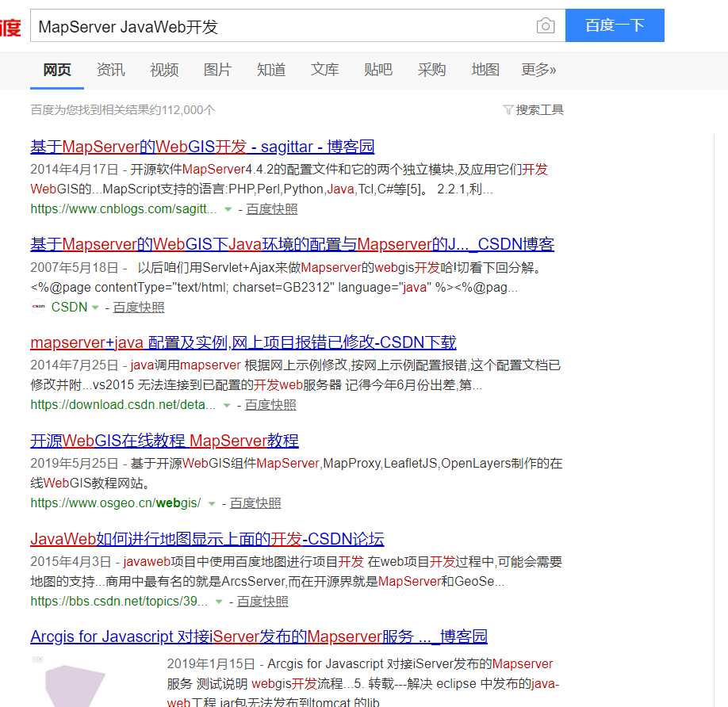The width and height of the screenshot is (728, 707).
Task: Click the CSDN site favicon icon
Action: click(38, 306)
